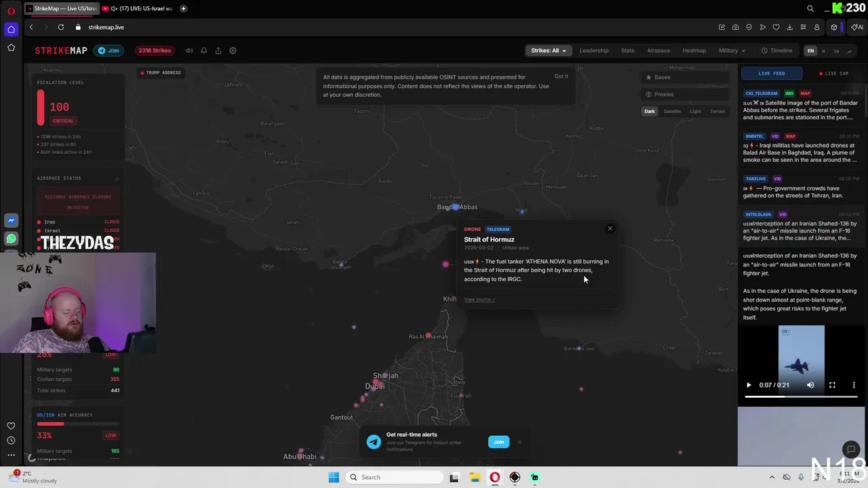Click the Join button on Telegram alert banner

498,442
